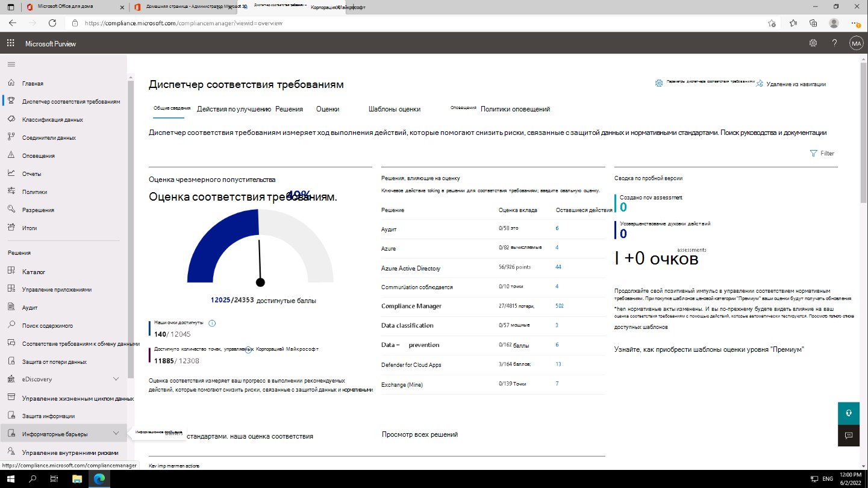Open the MA account avatar
Viewport: 868px width, 488px height.
click(x=856, y=43)
